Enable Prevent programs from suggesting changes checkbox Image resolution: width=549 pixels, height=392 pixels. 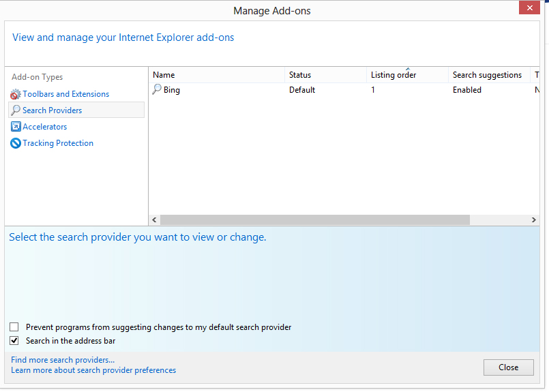click(14, 327)
